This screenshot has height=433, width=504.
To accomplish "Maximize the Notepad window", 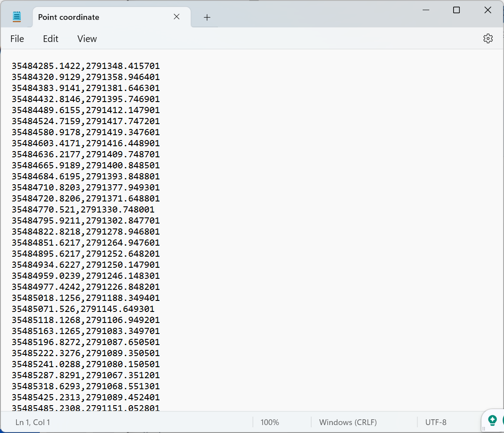I will 456,10.
